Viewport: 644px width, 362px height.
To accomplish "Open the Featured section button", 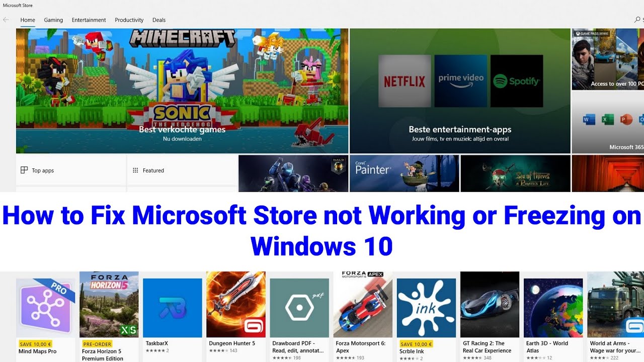I will click(182, 170).
